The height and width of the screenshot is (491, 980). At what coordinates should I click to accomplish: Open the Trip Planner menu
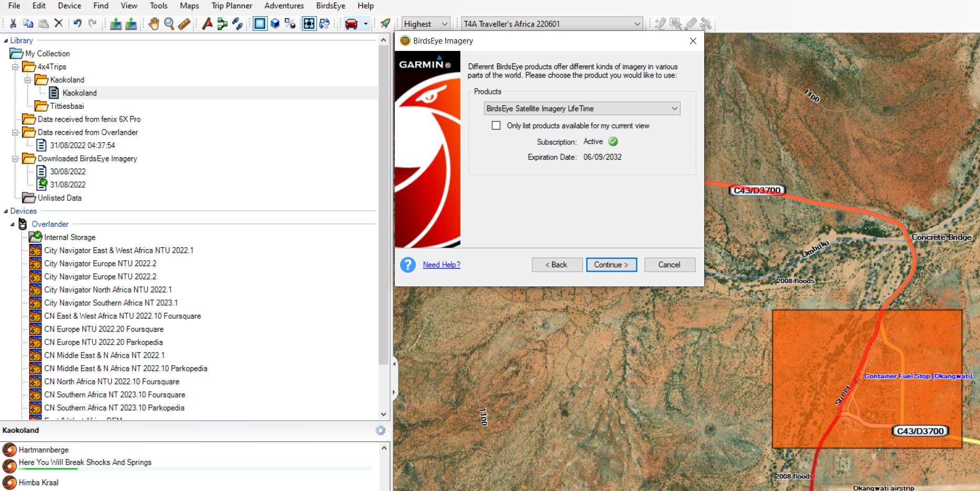pyautogui.click(x=232, y=6)
